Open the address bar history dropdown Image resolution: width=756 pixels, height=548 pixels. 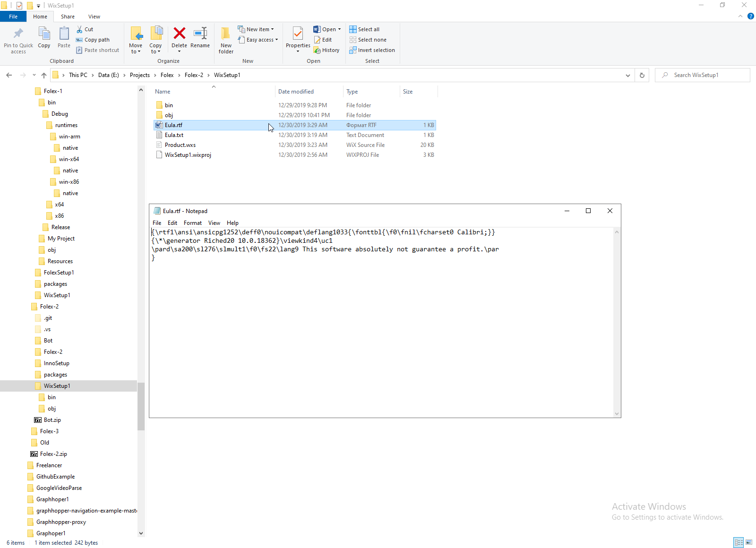(627, 75)
